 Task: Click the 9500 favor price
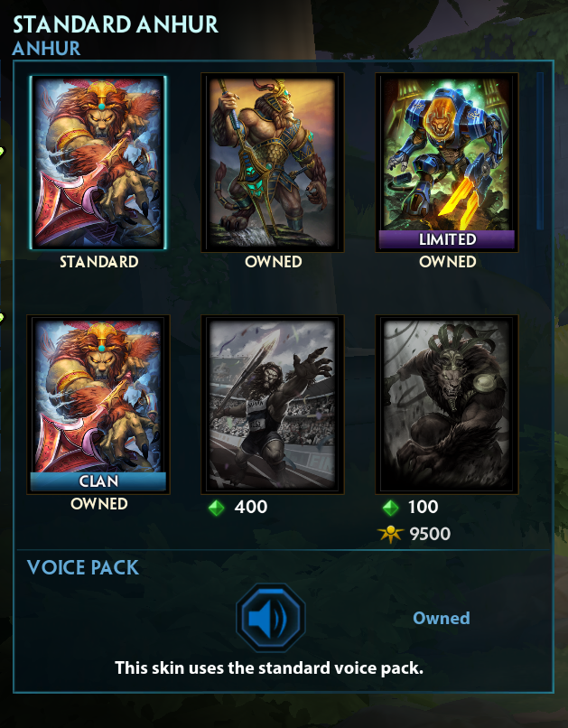(x=430, y=535)
